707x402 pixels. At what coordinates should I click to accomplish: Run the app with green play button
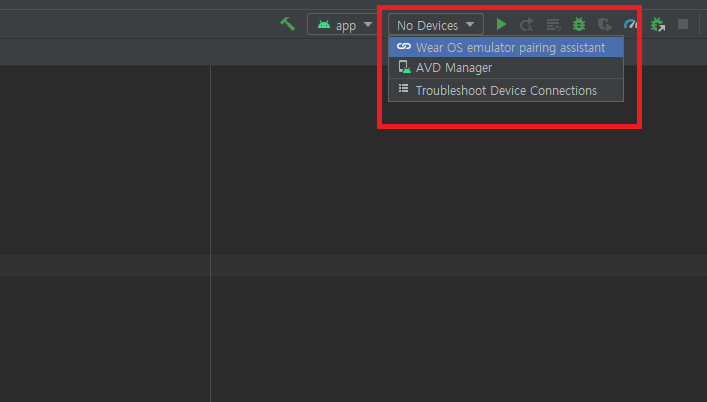click(x=501, y=24)
